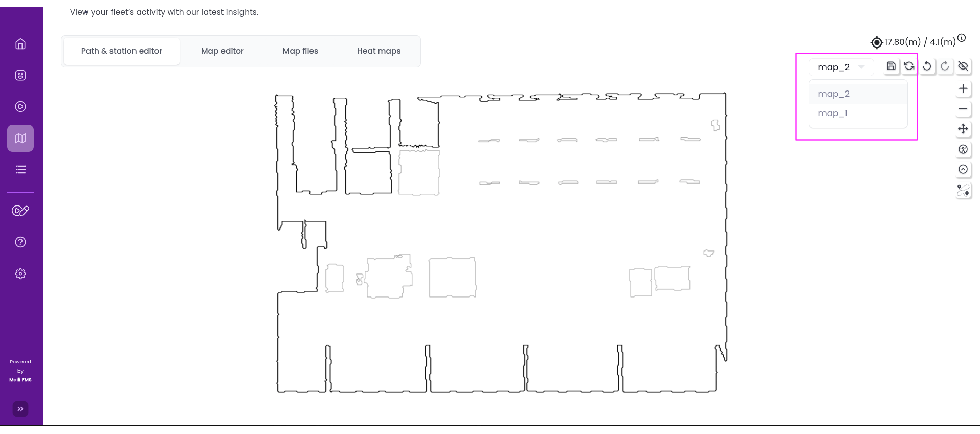Zoom in with the plus button
This screenshot has width=980, height=434.
point(963,88)
